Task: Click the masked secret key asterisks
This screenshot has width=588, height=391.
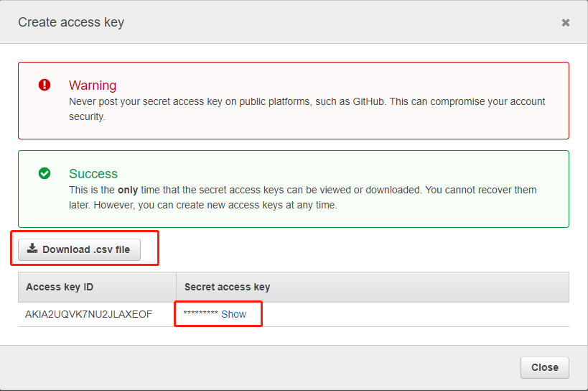Action: pos(200,315)
